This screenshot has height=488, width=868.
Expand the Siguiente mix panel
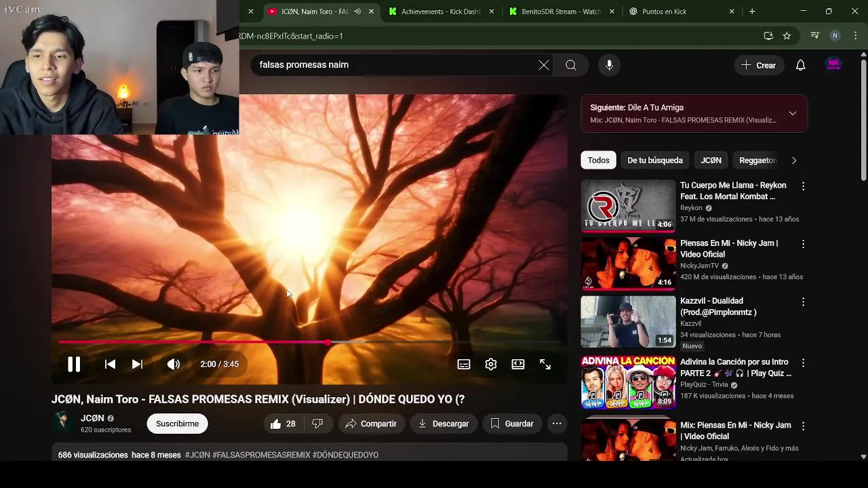(x=792, y=113)
